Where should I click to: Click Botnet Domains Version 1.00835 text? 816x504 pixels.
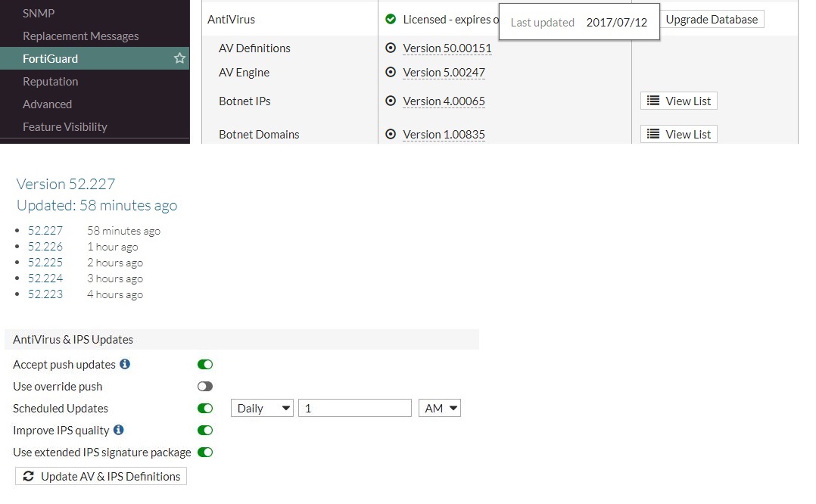[444, 134]
